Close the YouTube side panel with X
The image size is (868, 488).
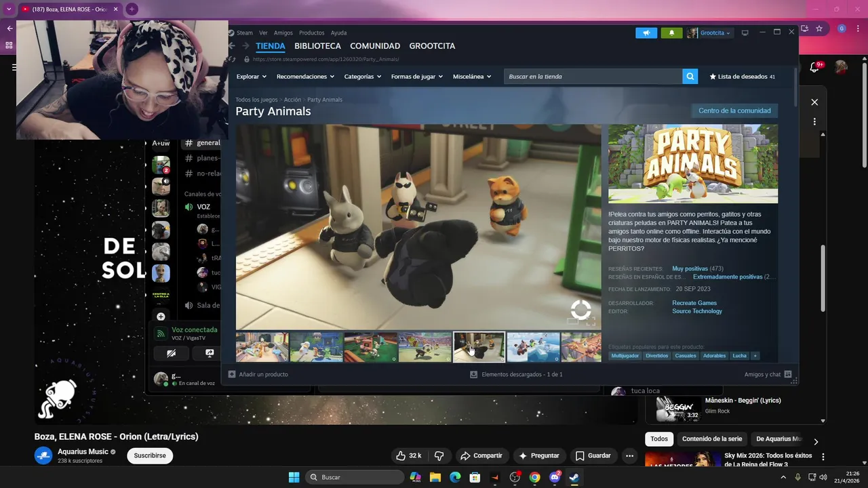(x=814, y=102)
